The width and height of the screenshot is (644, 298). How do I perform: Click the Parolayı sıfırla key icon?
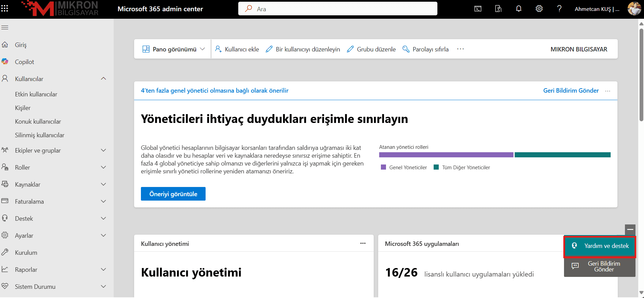point(406,49)
